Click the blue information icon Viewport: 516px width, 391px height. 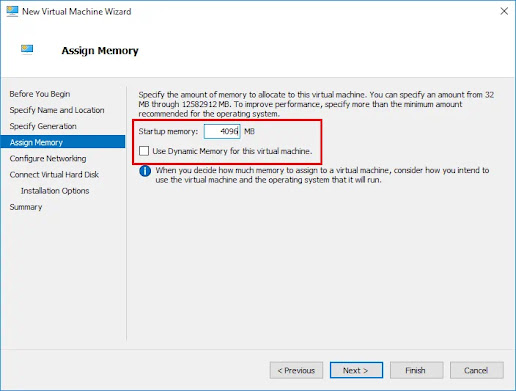(145, 171)
